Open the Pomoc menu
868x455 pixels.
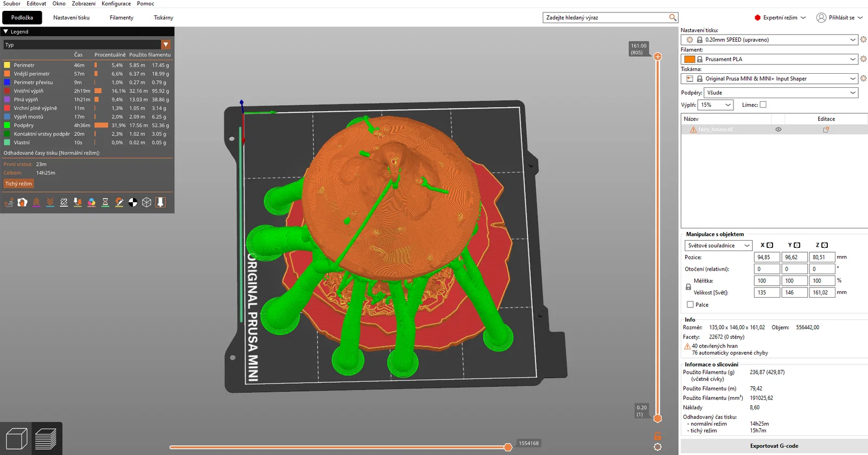click(145, 4)
